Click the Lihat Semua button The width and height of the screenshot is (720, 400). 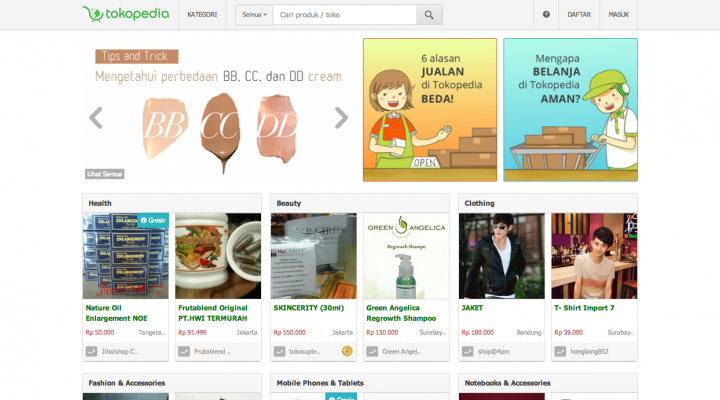tap(105, 174)
